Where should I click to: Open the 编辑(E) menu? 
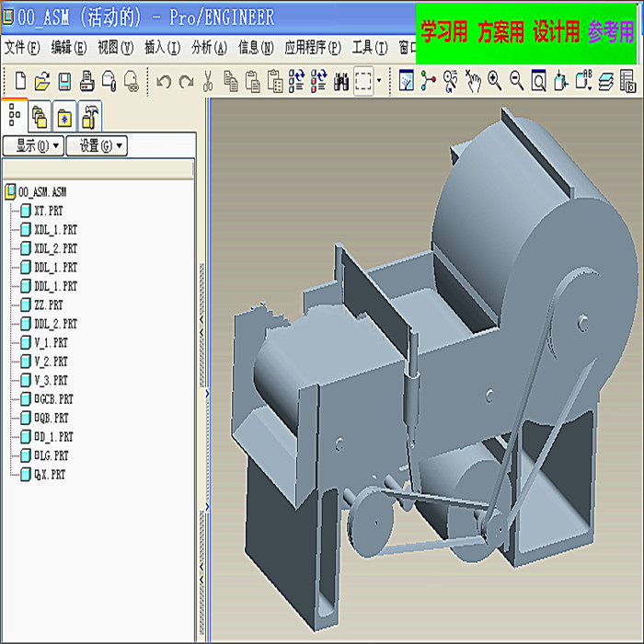(69, 48)
